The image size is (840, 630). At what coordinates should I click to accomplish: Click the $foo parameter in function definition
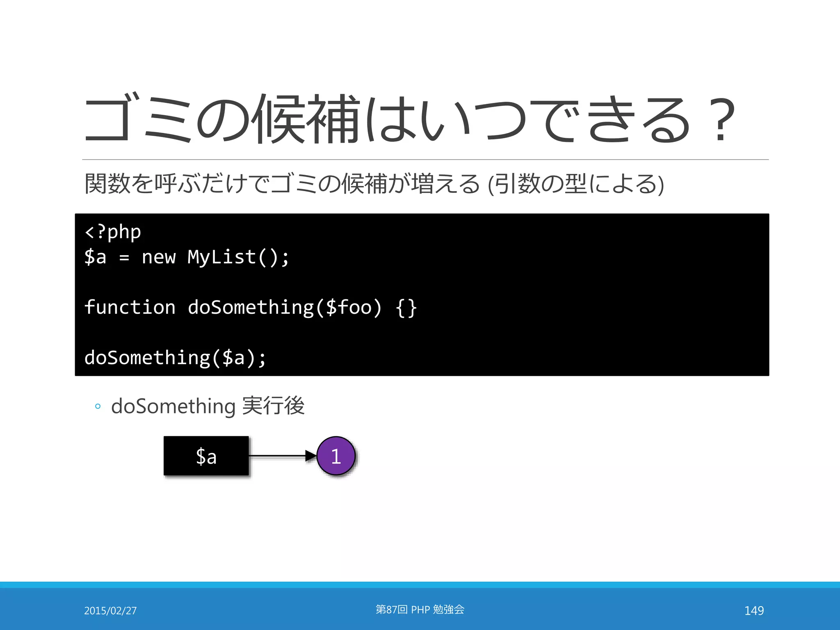click(x=349, y=308)
